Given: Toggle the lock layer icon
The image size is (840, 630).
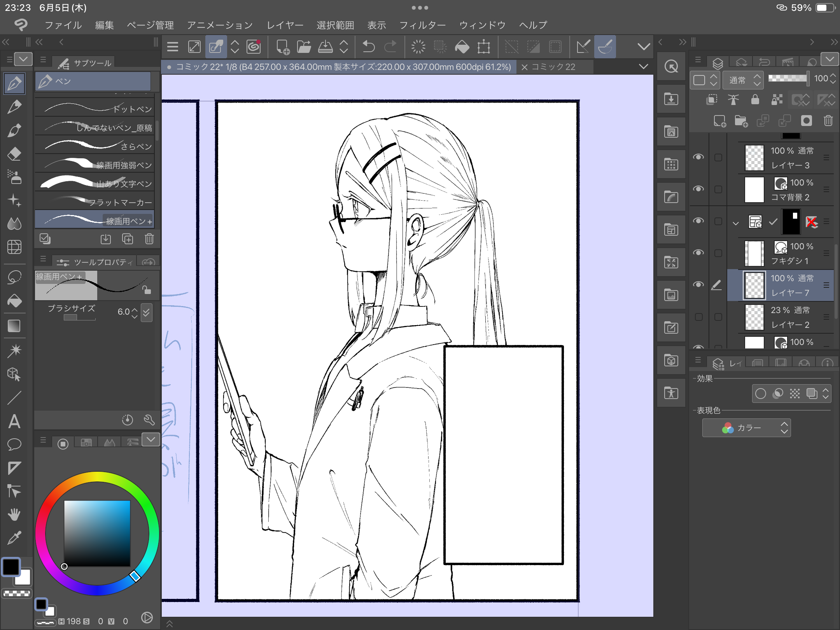Looking at the screenshot, I should 755,100.
